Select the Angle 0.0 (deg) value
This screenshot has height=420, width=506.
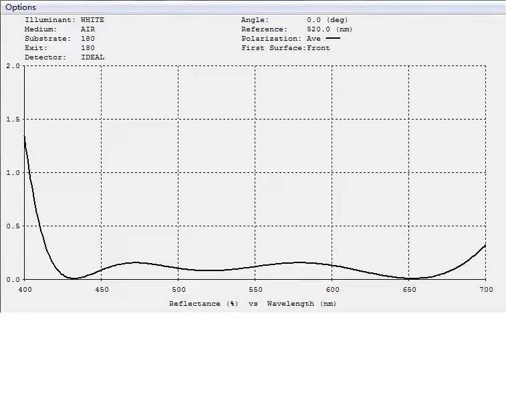[x=327, y=20]
